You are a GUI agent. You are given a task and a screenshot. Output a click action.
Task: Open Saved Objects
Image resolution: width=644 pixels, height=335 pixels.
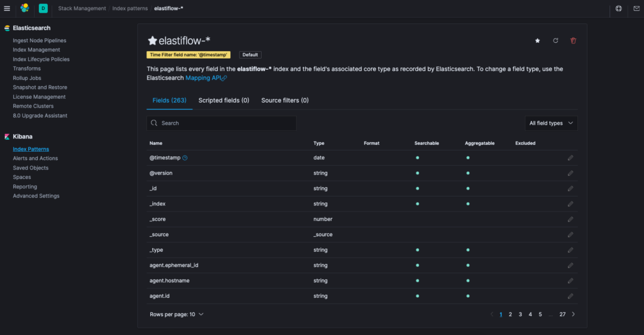coord(30,167)
